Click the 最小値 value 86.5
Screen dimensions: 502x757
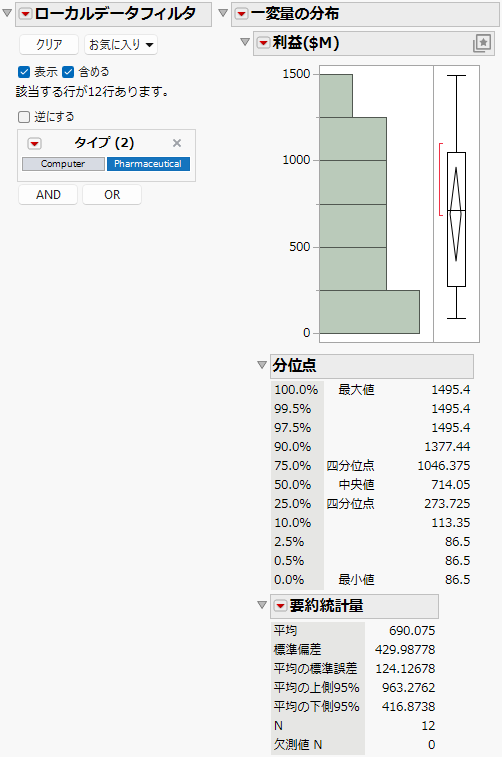pos(457,579)
